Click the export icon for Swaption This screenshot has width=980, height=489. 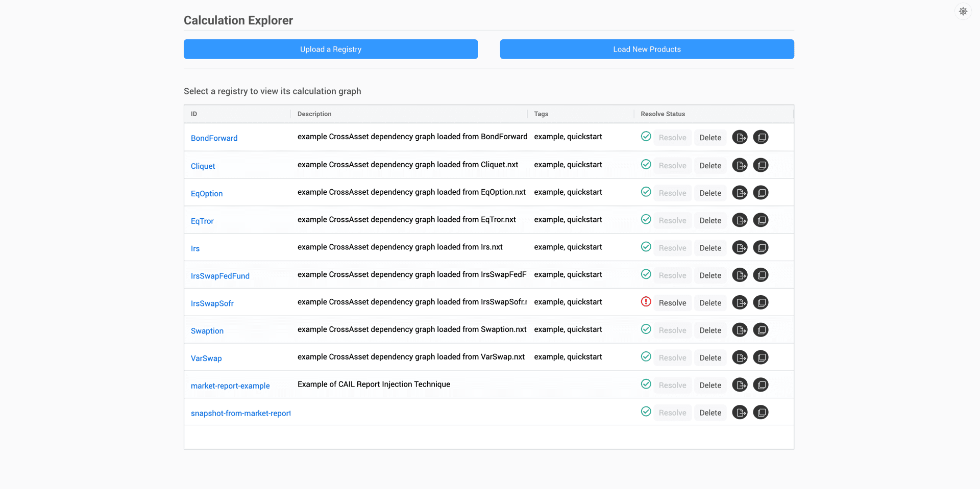point(740,329)
